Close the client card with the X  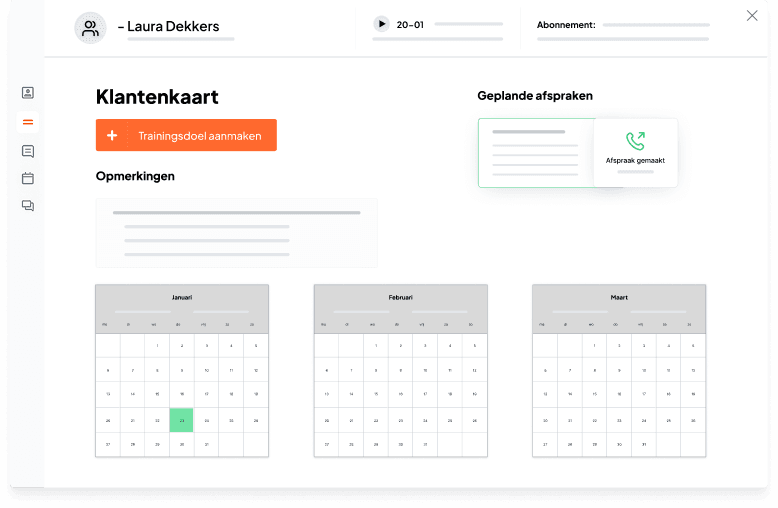(752, 15)
